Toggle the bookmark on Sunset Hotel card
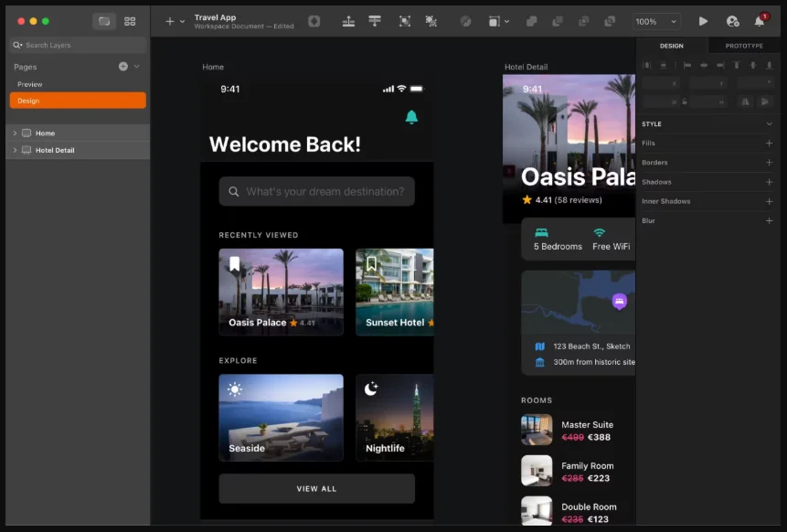 tap(371, 263)
